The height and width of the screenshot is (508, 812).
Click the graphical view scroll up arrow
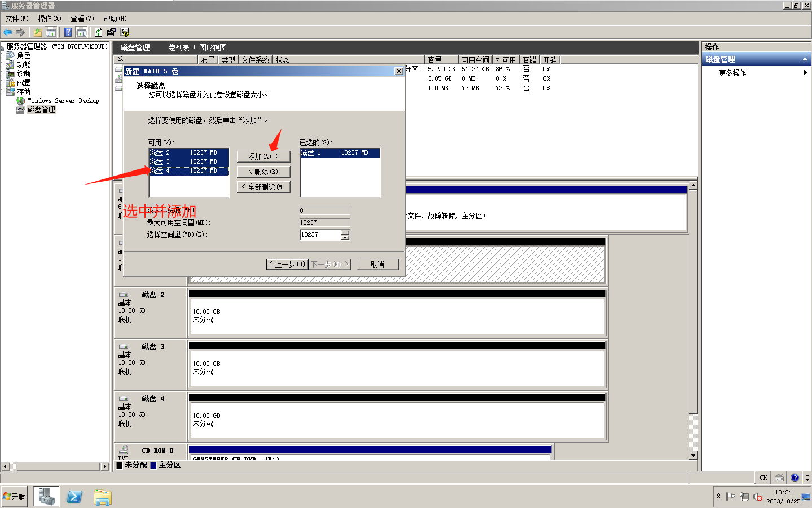pyautogui.click(x=694, y=185)
